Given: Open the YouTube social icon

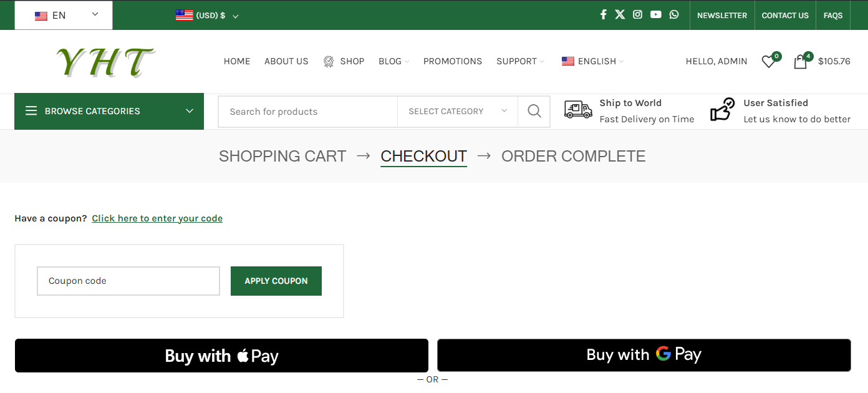Looking at the screenshot, I should coord(655,14).
